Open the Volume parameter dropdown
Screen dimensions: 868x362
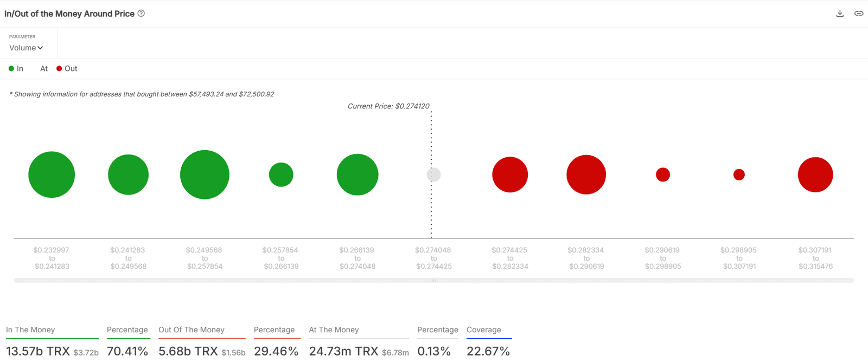pos(26,48)
